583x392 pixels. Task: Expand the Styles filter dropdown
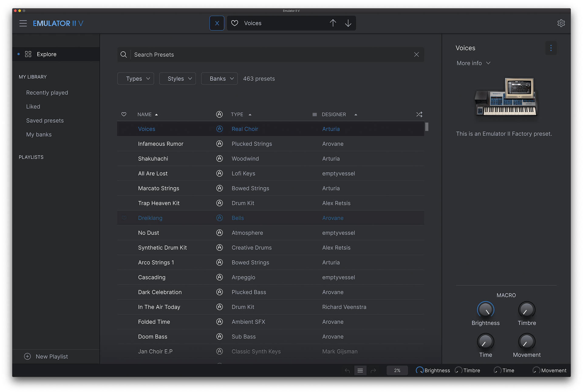[178, 79]
